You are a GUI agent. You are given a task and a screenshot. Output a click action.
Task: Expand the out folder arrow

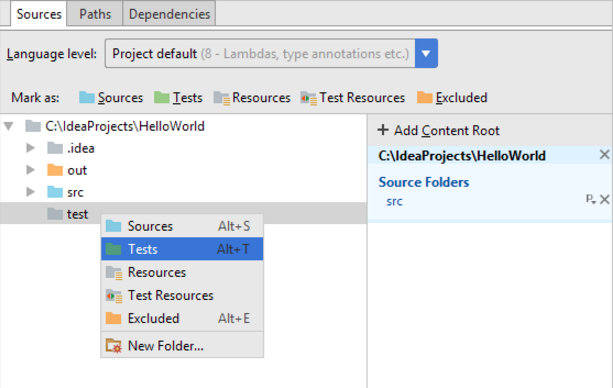(x=30, y=170)
